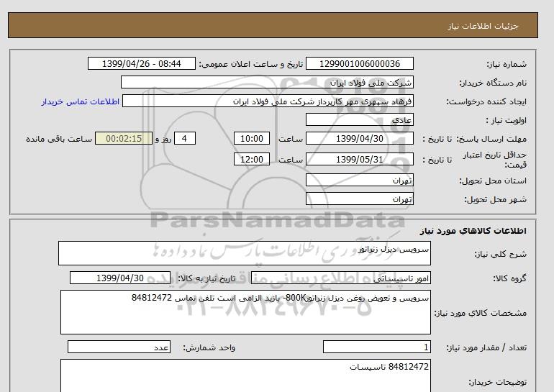Click label استان محل تحویل
The height and width of the screenshot is (392, 554).
[x=493, y=181]
